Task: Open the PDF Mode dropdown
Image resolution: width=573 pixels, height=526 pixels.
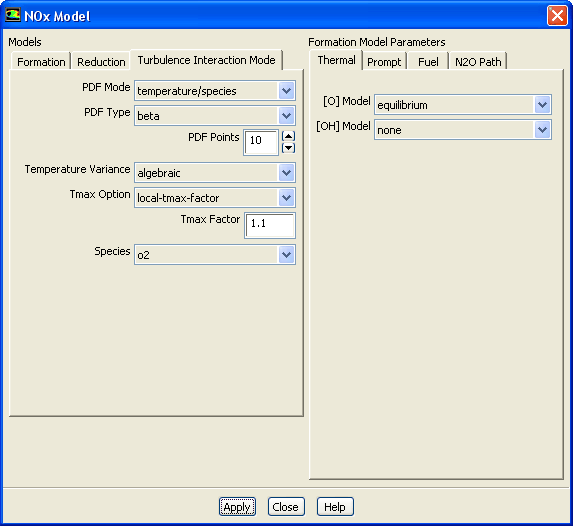Action: pos(286,91)
